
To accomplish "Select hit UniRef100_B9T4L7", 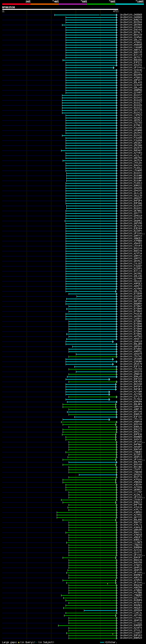I will [131, 32].
